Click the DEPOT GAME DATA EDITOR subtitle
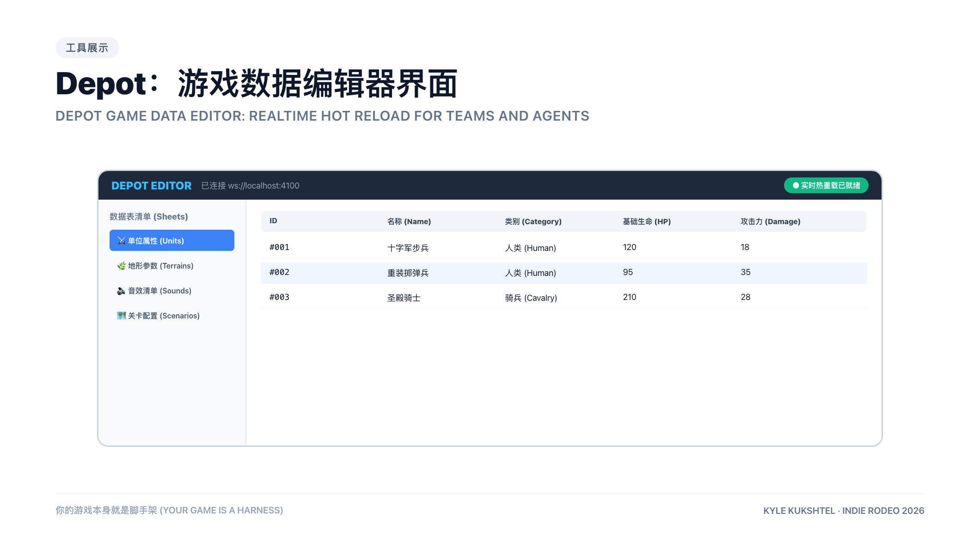This screenshot has width=980, height=549. (x=322, y=116)
